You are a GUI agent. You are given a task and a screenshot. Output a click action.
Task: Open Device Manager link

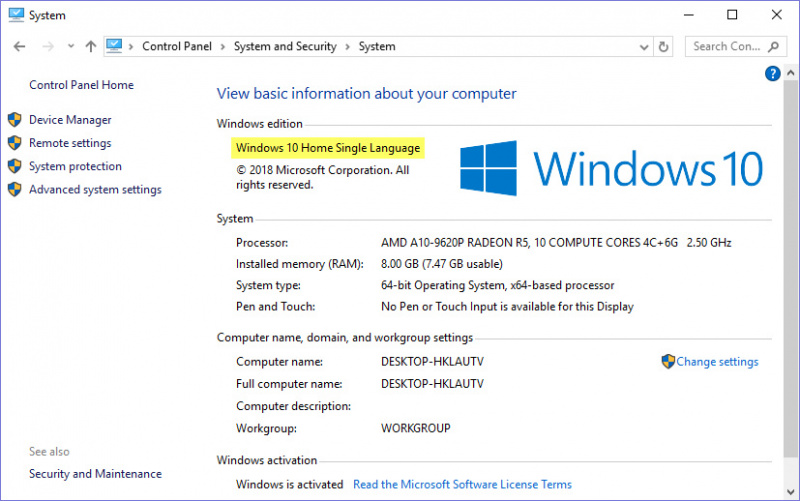[70, 120]
